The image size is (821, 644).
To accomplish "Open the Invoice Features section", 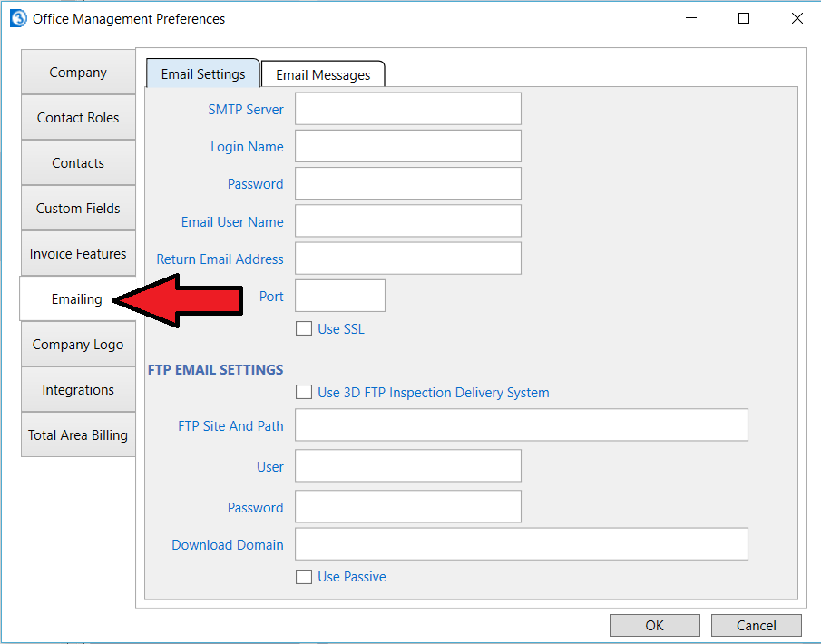I will 78,253.
